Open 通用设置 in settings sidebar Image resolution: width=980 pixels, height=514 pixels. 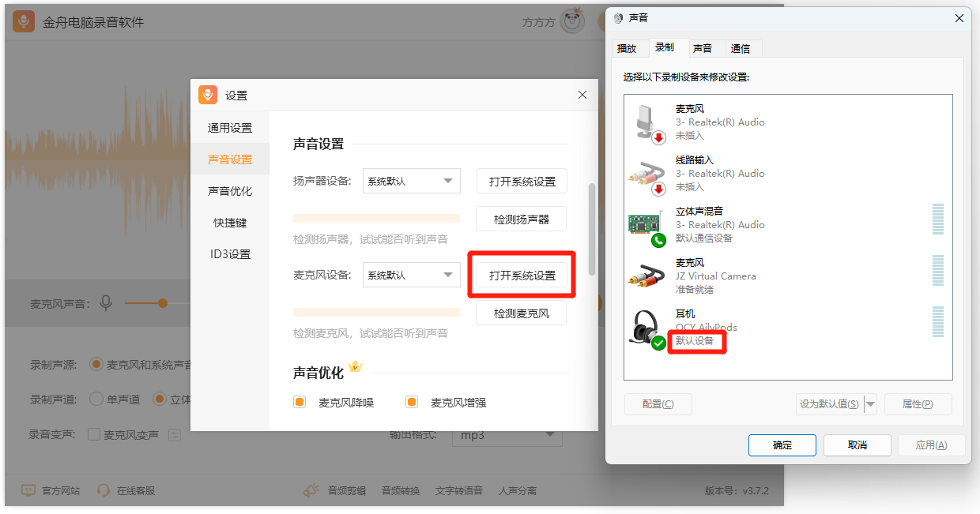230,128
